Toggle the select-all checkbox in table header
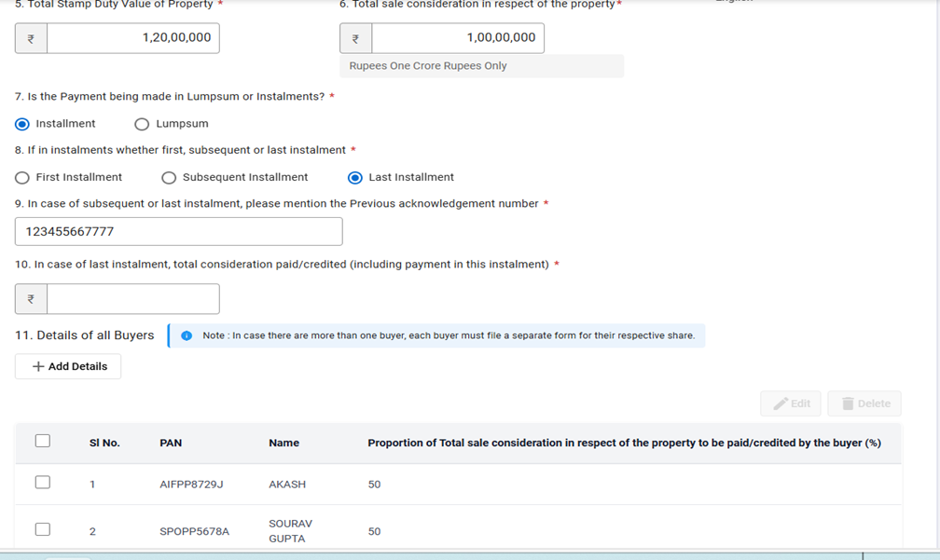 43,441
